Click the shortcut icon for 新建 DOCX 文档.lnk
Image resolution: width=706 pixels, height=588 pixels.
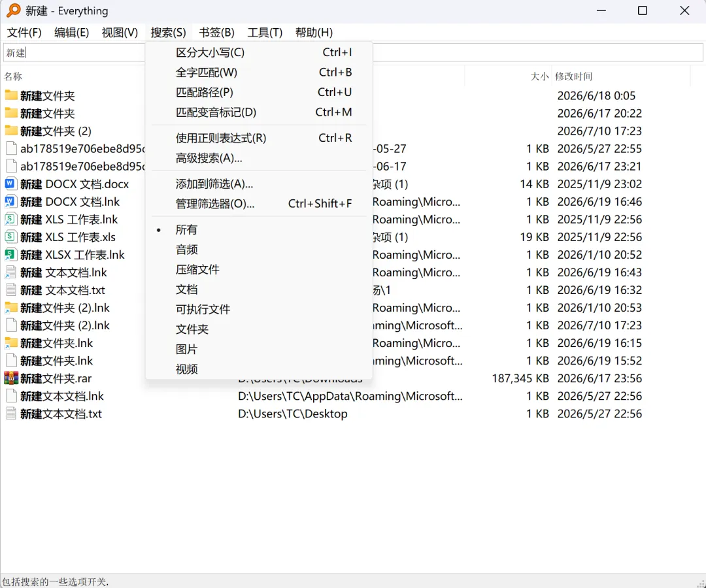[x=11, y=201]
